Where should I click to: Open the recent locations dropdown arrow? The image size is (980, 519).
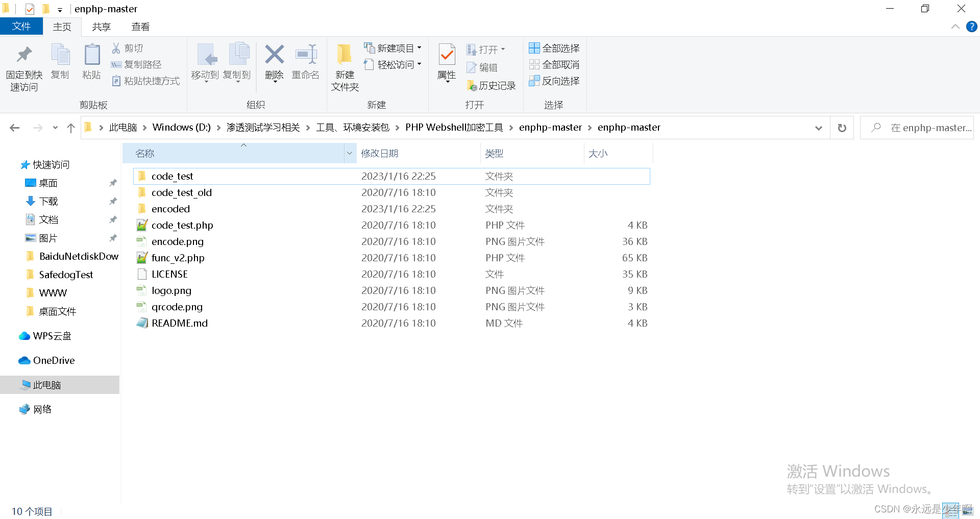coord(55,128)
